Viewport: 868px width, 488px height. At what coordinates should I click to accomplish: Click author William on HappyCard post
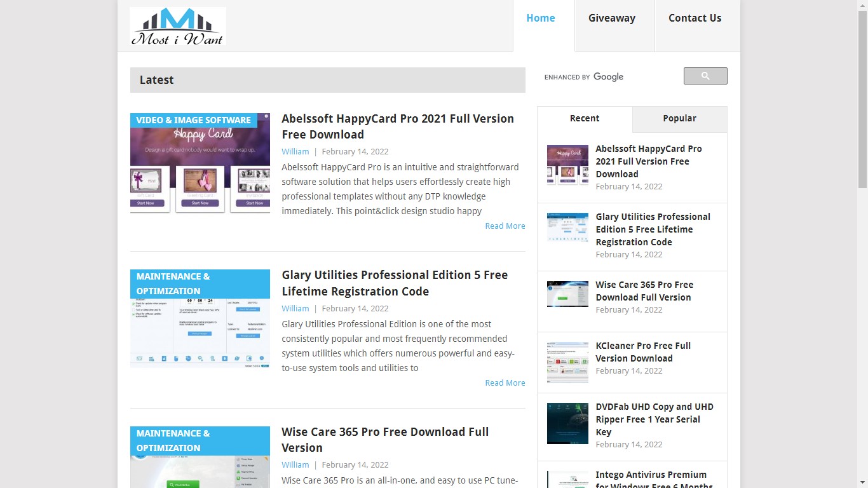point(295,152)
